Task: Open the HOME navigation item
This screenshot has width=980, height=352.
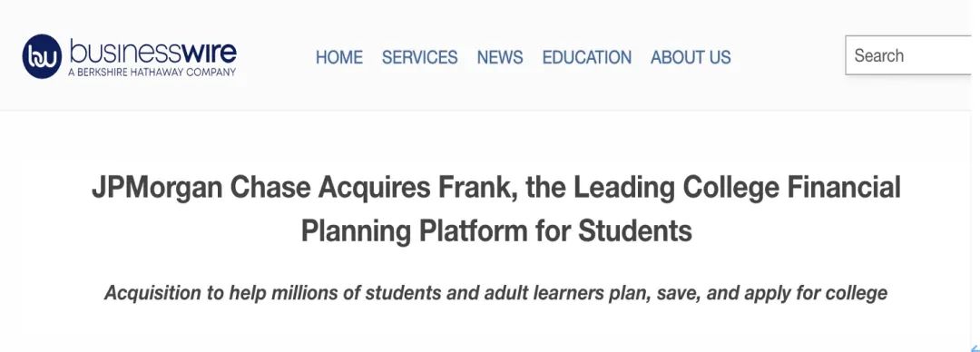Action: (338, 57)
